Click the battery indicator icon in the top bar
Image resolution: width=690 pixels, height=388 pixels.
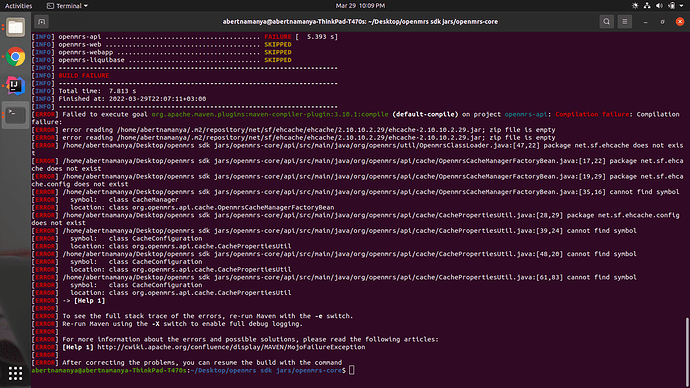click(672, 6)
